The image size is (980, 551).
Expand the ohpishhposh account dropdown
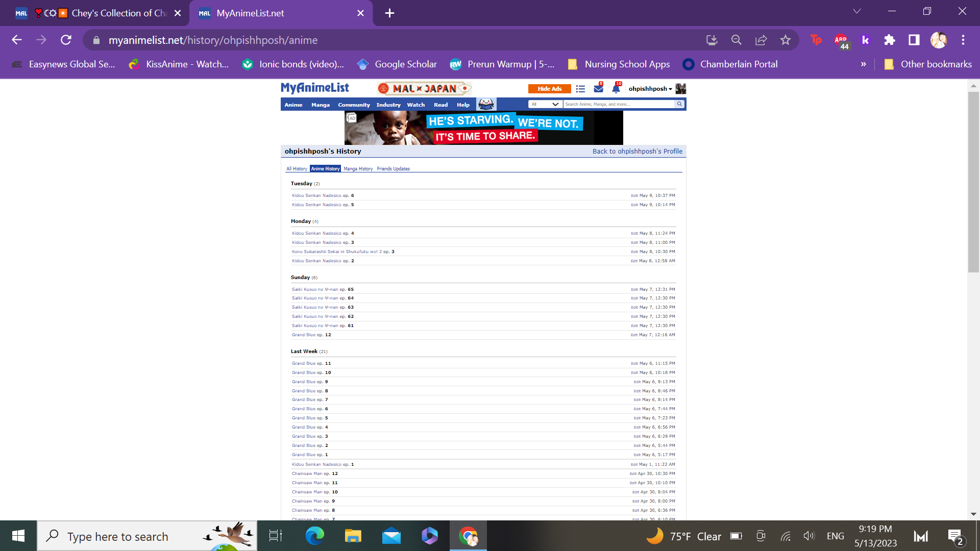click(x=650, y=89)
